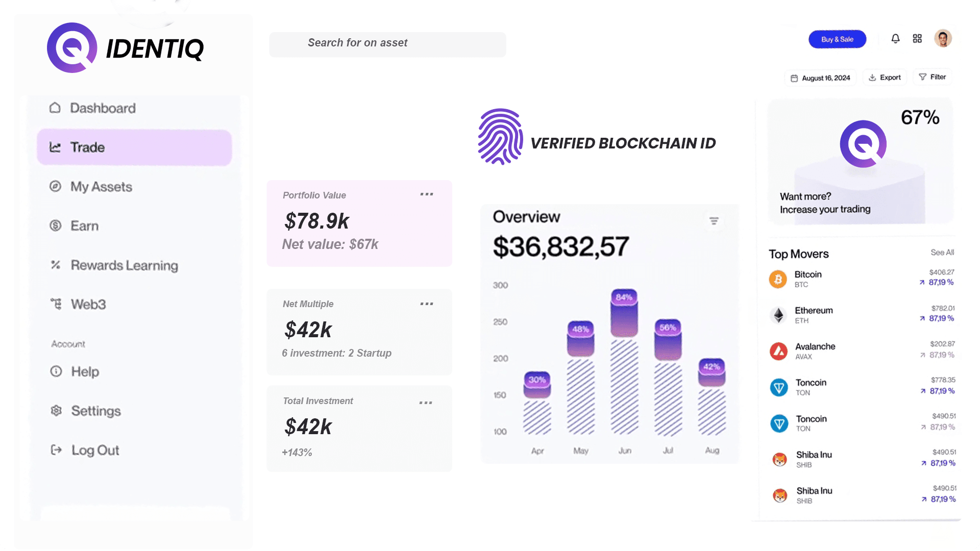
Task: Select the Trade menu tab
Action: coord(134,147)
